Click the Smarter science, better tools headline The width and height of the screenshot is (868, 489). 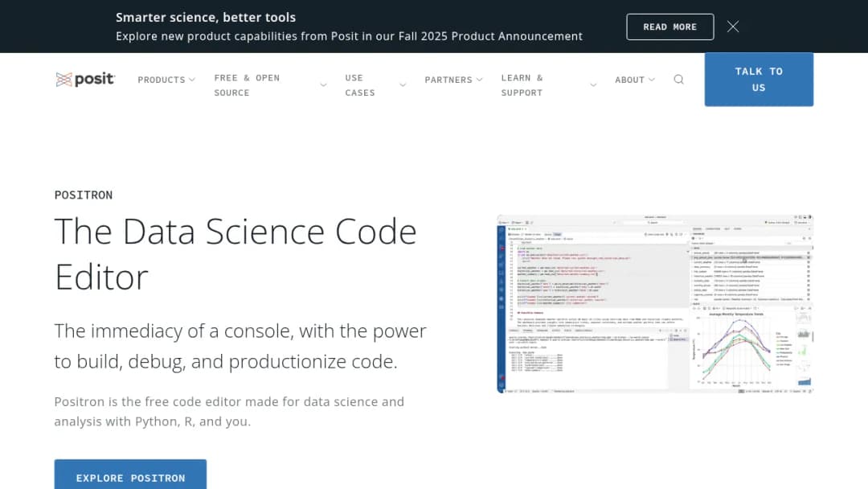(206, 17)
